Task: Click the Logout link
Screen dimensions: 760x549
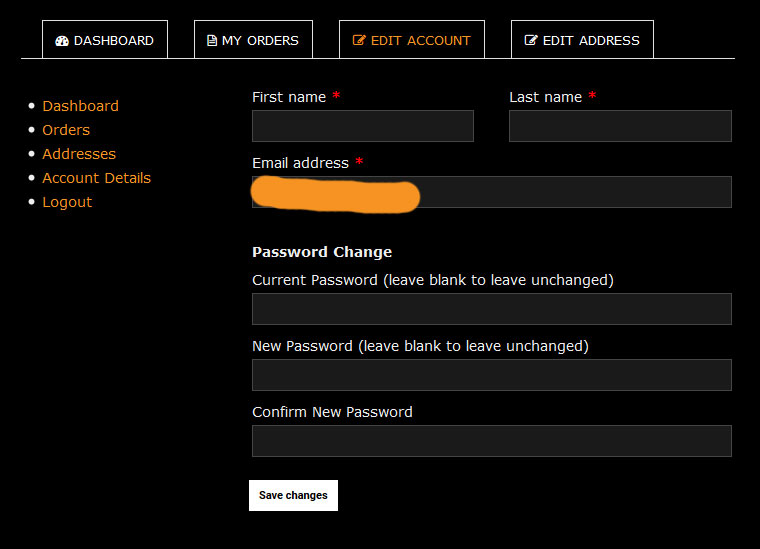Action: 67,202
